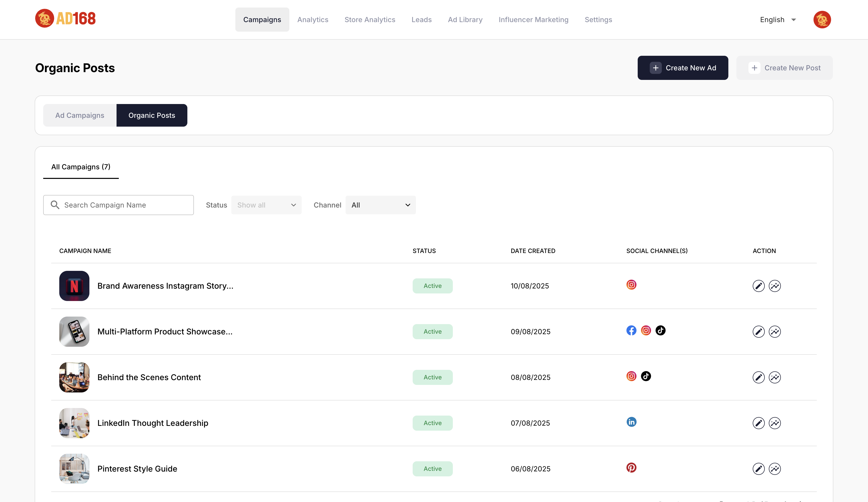Open analytics for Behind the Scenes Content
Image resolution: width=868 pixels, height=502 pixels.
(775, 377)
